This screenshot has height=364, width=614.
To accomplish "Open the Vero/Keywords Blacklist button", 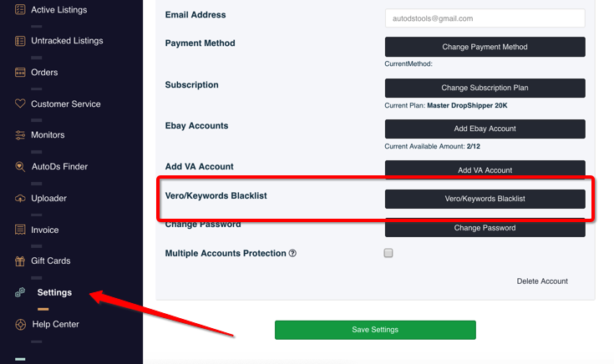I will pyautogui.click(x=485, y=199).
